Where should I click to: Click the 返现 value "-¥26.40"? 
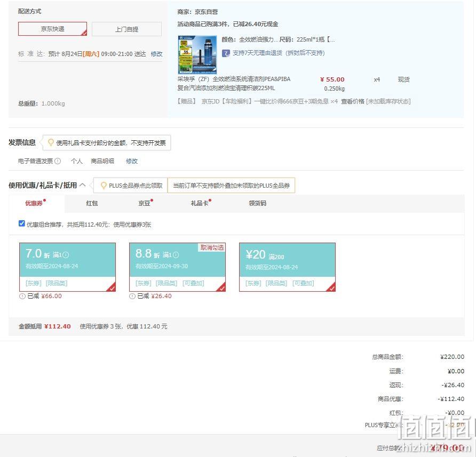(453, 385)
